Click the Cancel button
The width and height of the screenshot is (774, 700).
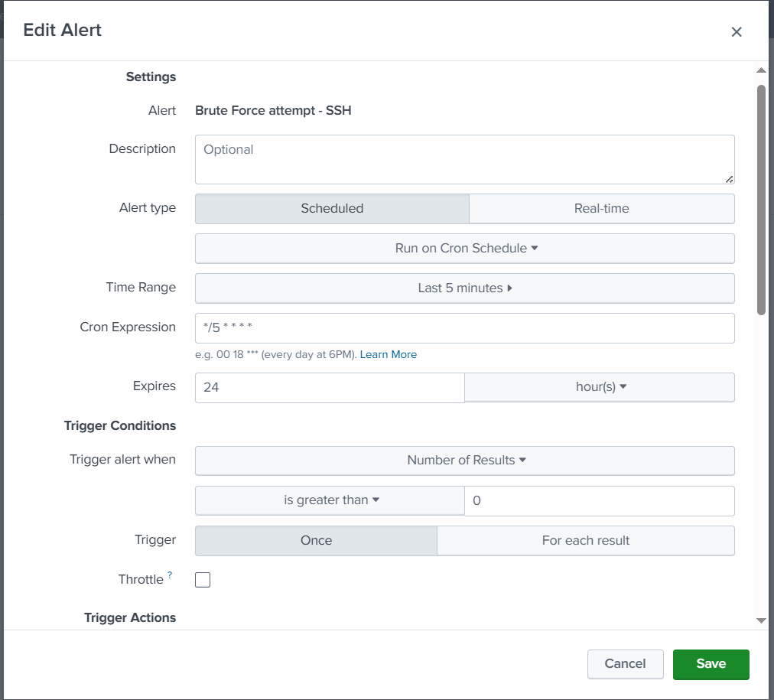(x=625, y=664)
